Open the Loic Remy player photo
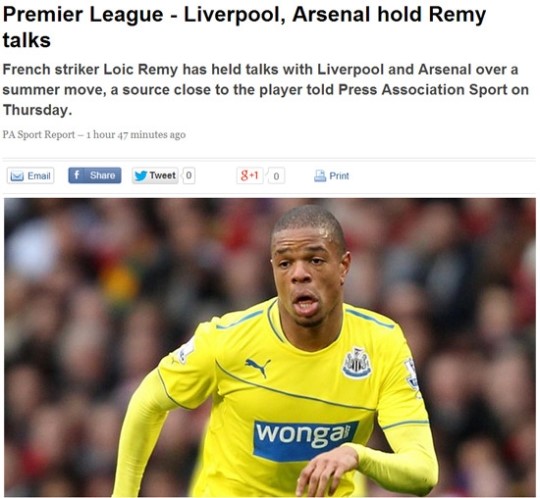The width and height of the screenshot is (540, 498). click(x=270, y=347)
